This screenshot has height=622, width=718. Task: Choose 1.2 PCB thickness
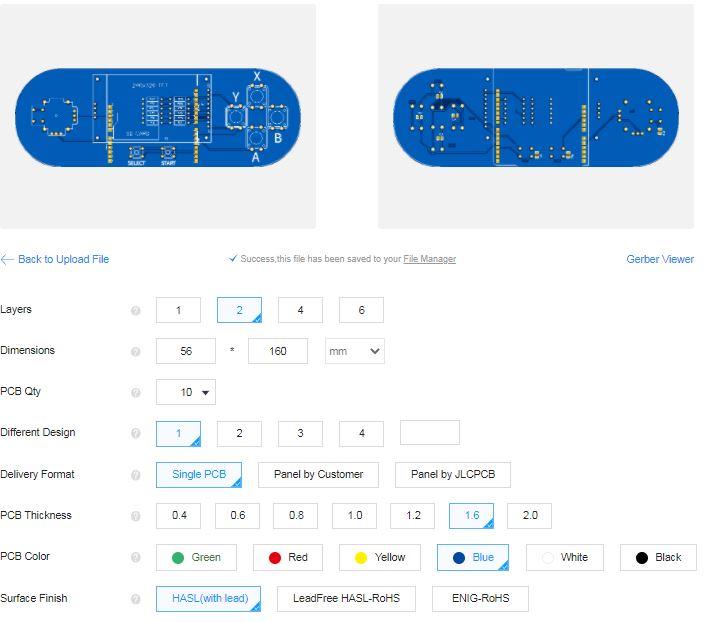pos(413,516)
